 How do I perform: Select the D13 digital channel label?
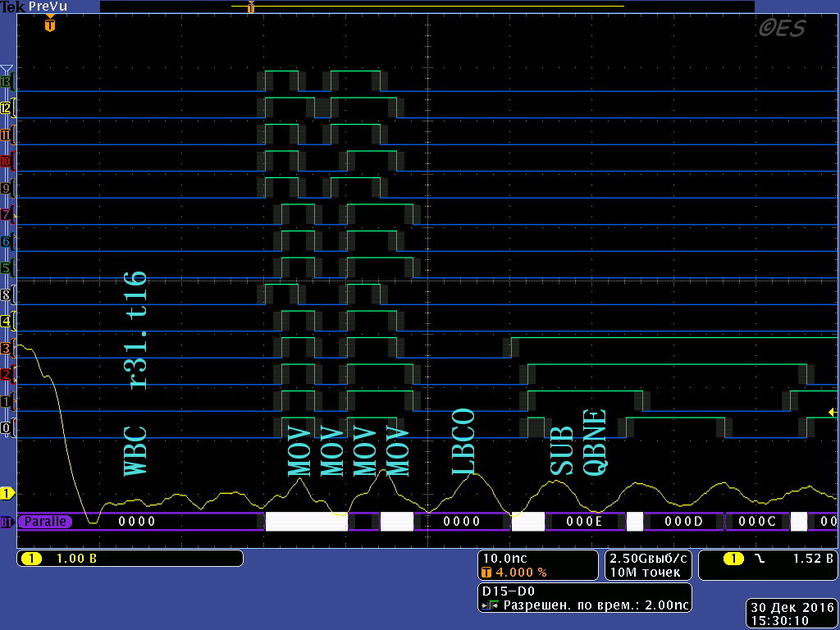(6, 83)
